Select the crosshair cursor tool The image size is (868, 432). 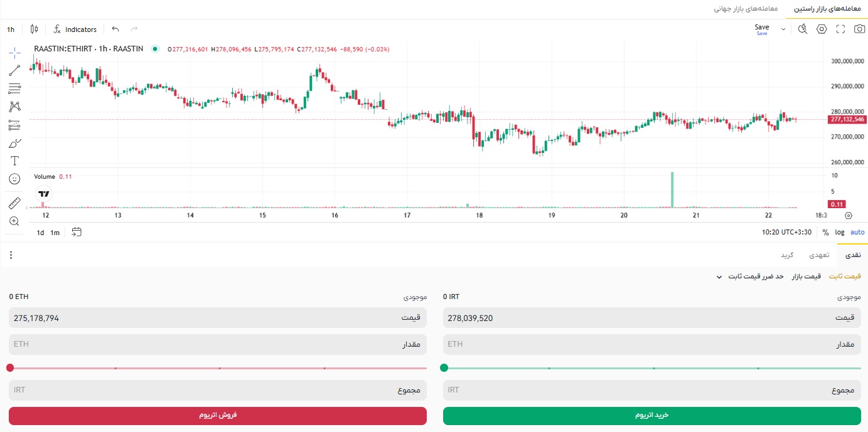pyautogui.click(x=14, y=52)
